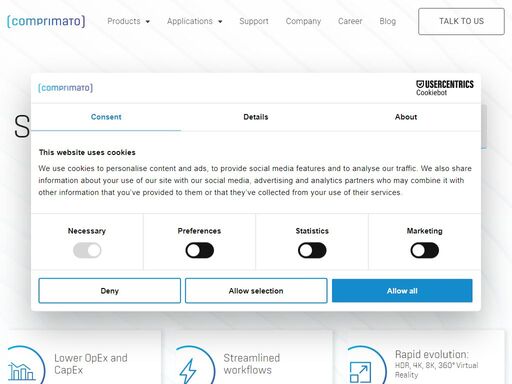Click the Comprimato logo in the site header
512x384 pixels.
pyautogui.click(x=46, y=21)
